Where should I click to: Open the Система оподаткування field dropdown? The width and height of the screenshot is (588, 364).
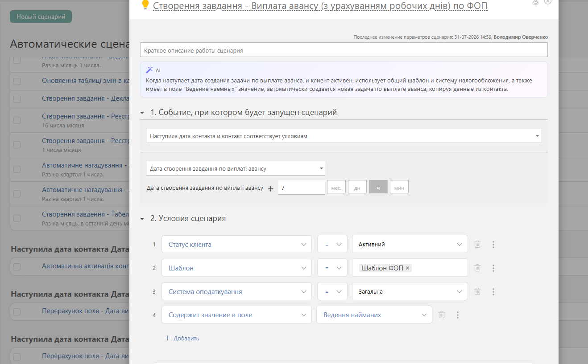(x=236, y=291)
